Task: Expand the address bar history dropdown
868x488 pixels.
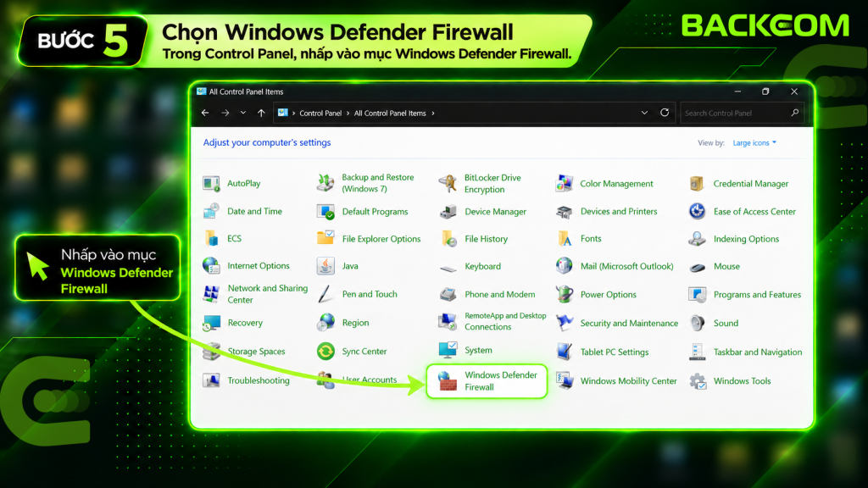Action: point(644,113)
